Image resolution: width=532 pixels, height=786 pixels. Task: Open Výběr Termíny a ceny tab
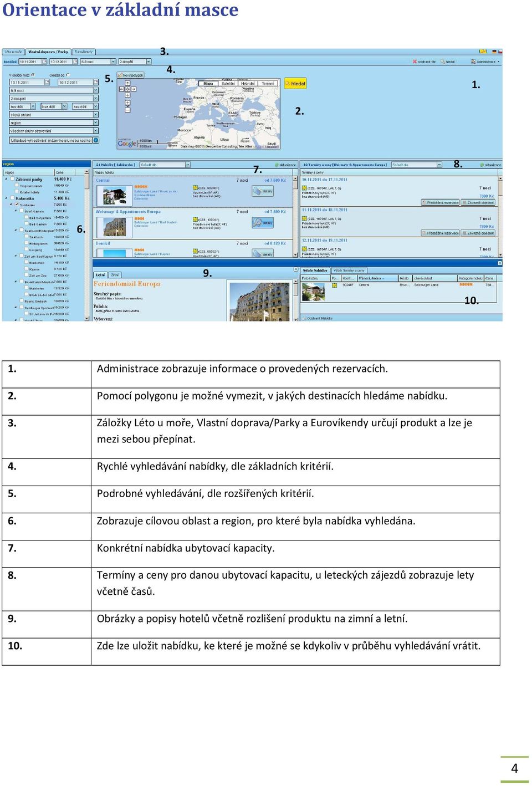click(349, 270)
